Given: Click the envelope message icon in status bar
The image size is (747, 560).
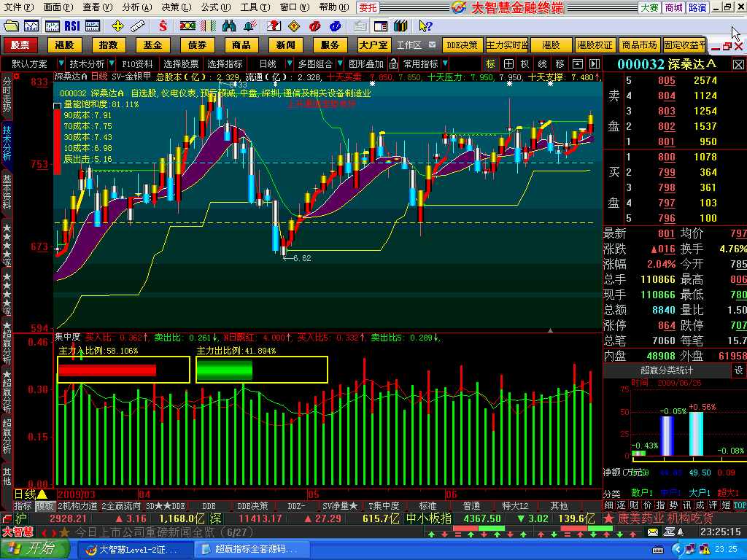Looking at the screenshot, I should point(653,532).
